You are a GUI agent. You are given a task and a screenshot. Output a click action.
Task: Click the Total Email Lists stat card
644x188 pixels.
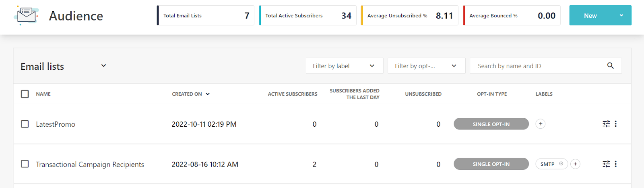tap(205, 15)
